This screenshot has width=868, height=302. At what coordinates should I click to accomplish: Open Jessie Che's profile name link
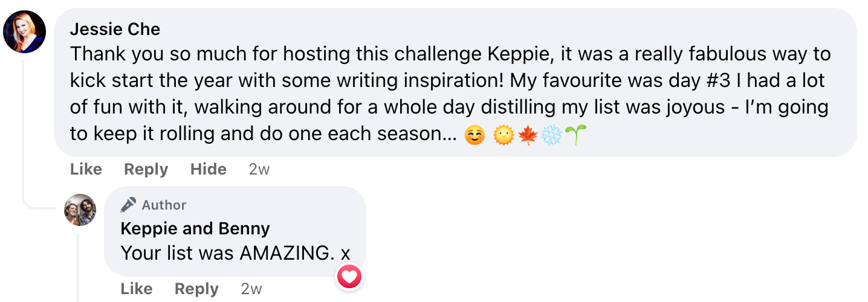point(115,29)
